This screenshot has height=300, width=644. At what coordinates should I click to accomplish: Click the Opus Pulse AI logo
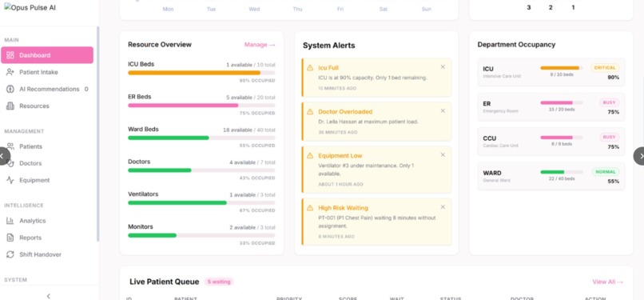click(30, 8)
